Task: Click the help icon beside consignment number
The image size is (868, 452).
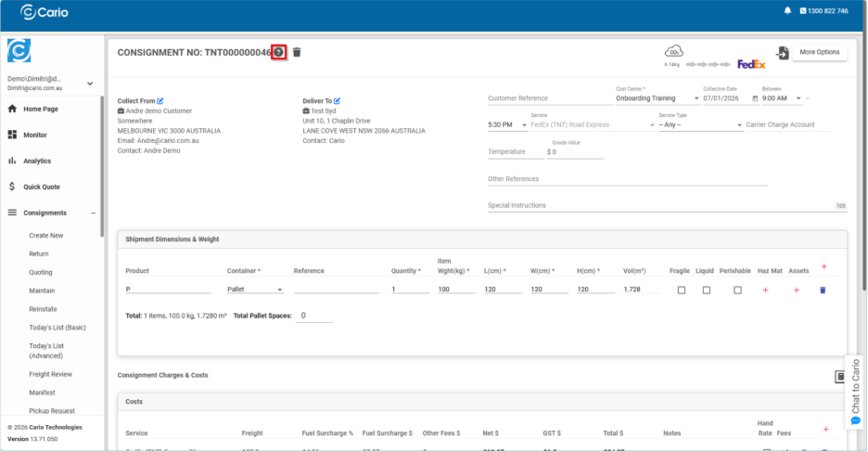Action: point(278,52)
